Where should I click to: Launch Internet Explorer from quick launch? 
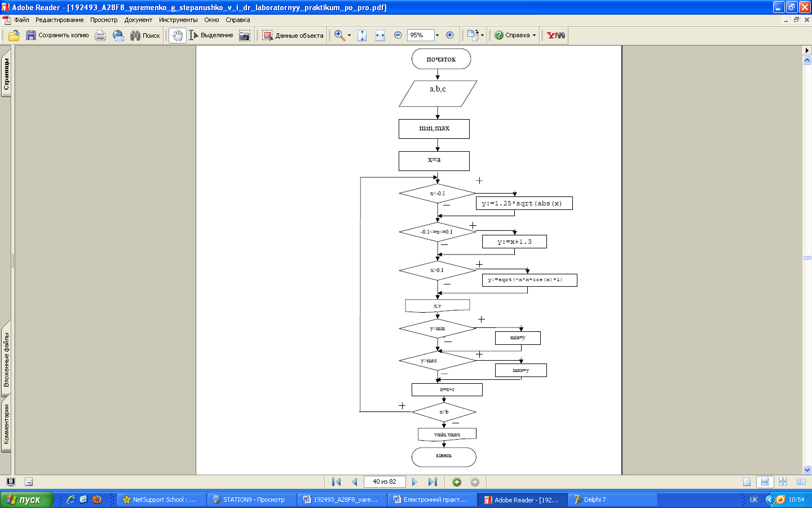(71, 500)
